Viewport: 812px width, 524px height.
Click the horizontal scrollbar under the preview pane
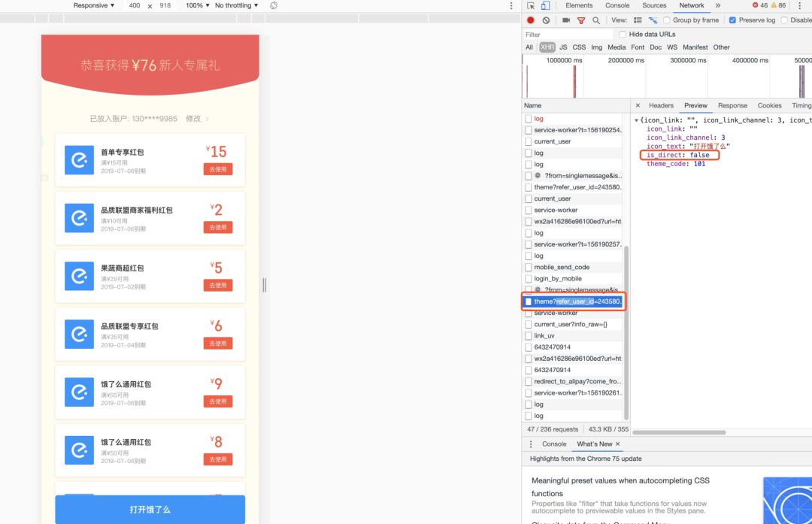click(x=679, y=432)
